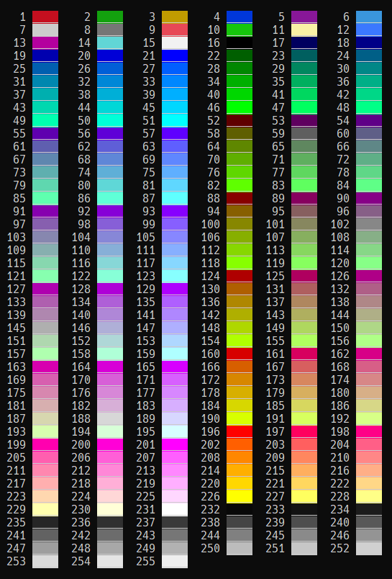The image size is (392, 579).
Task: Select the magenta swatch 201
Action: point(175,444)
